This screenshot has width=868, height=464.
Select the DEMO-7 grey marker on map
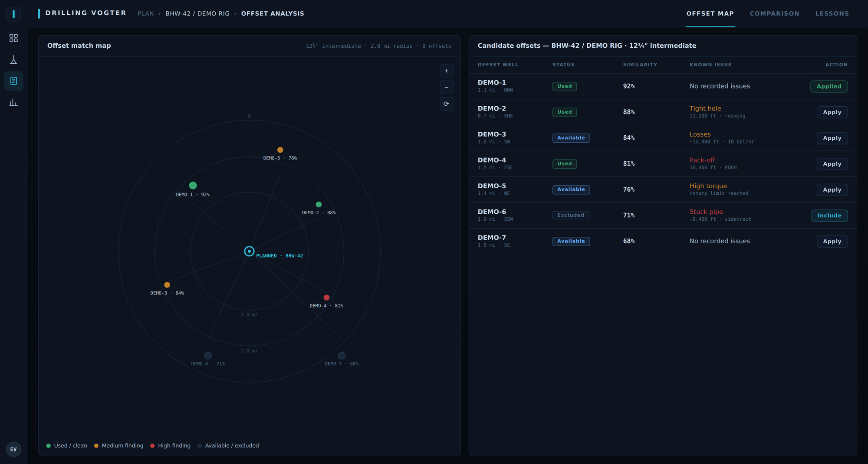pos(342,356)
